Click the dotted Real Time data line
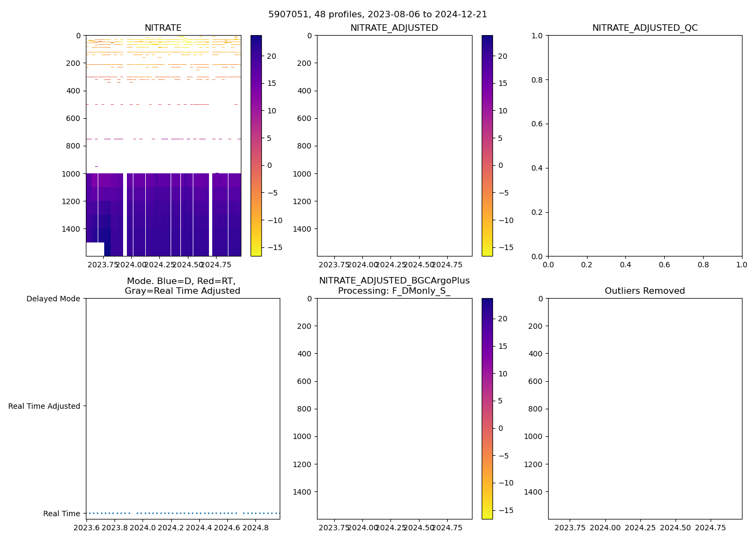756x540 pixels. (x=183, y=513)
